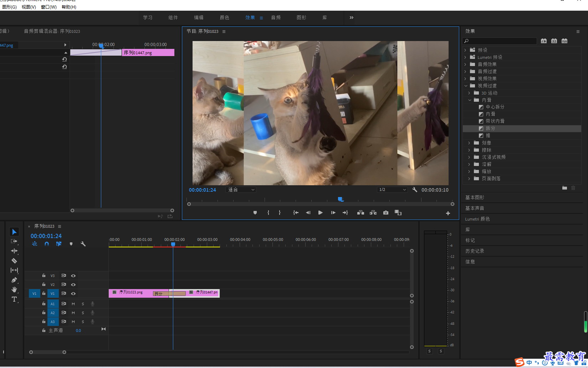Toggle insert sequences as nests

pyautogui.click(x=35, y=244)
